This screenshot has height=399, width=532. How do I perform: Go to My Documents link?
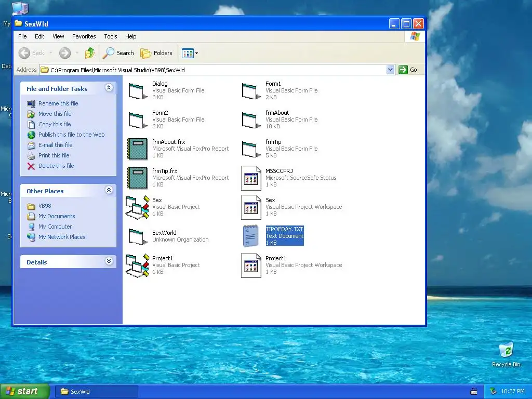[57, 217]
